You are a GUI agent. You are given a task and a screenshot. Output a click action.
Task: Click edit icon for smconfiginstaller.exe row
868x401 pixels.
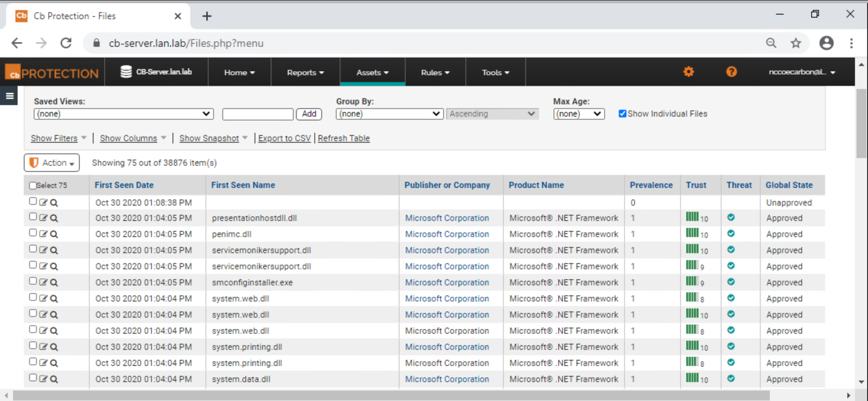[43, 282]
